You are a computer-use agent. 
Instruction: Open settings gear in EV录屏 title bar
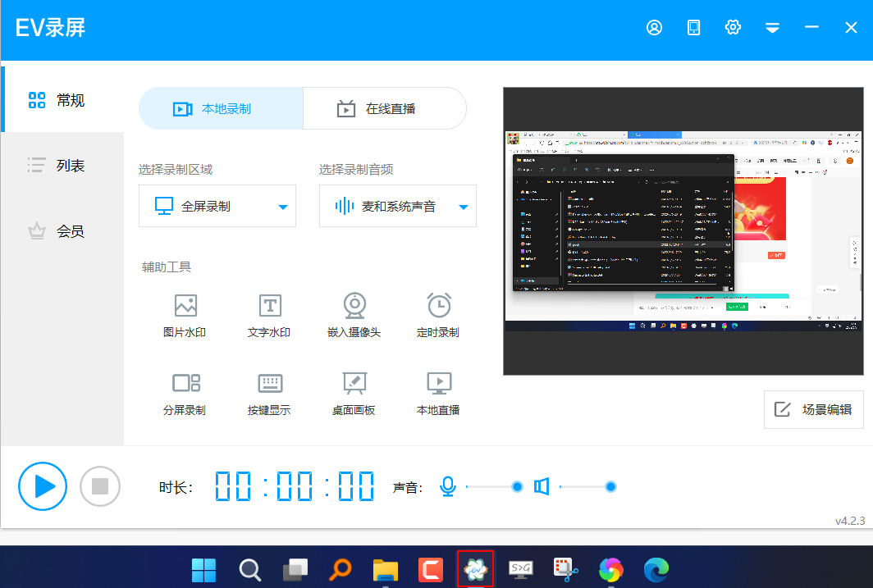[733, 27]
